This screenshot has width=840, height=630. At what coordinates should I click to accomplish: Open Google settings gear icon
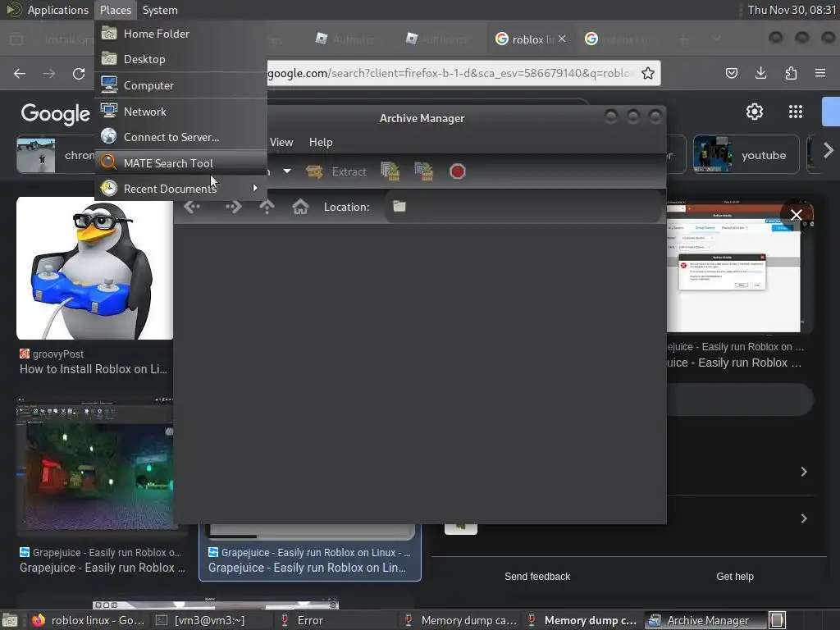[x=755, y=112]
